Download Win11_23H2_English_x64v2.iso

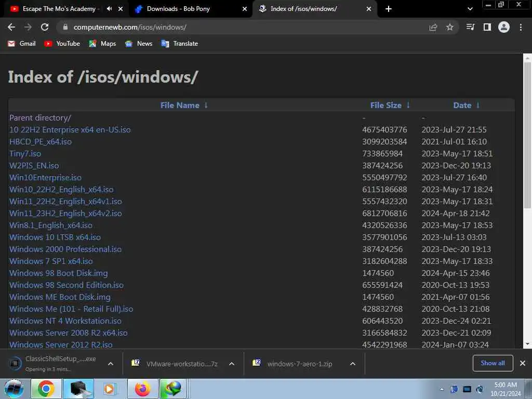65,213
